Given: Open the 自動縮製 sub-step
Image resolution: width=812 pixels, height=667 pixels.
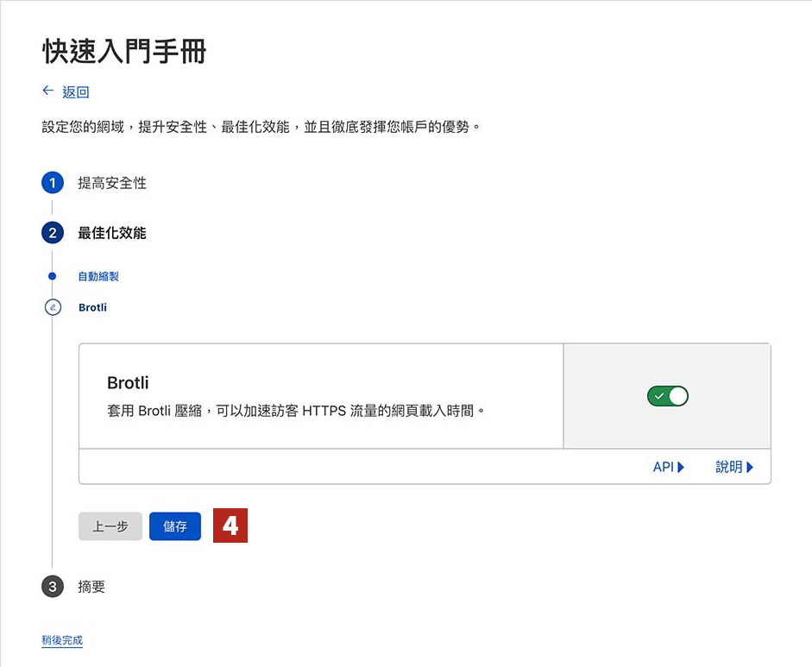Looking at the screenshot, I should tap(98, 276).
